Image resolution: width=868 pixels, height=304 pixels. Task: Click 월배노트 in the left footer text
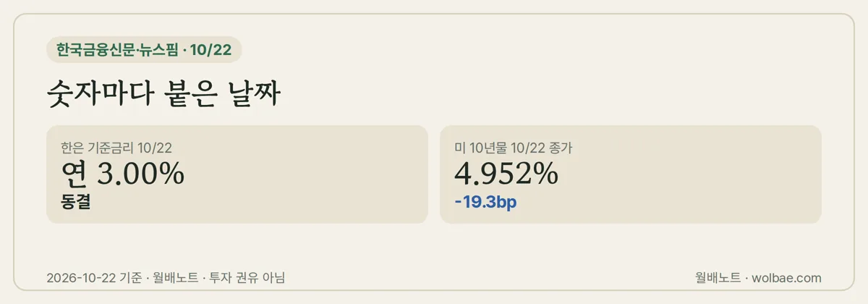tap(176, 278)
